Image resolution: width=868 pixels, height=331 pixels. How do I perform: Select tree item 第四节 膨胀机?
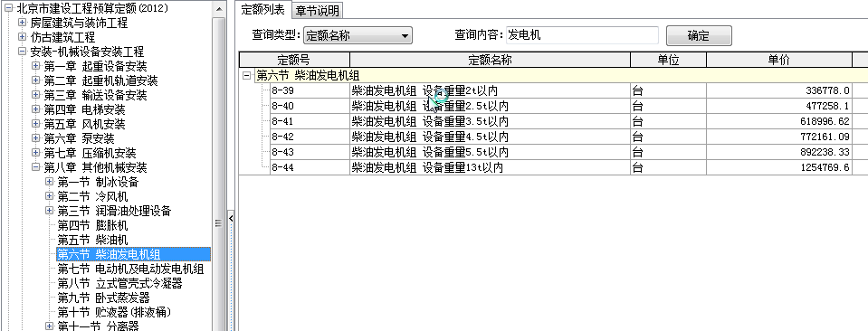(92, 225)
